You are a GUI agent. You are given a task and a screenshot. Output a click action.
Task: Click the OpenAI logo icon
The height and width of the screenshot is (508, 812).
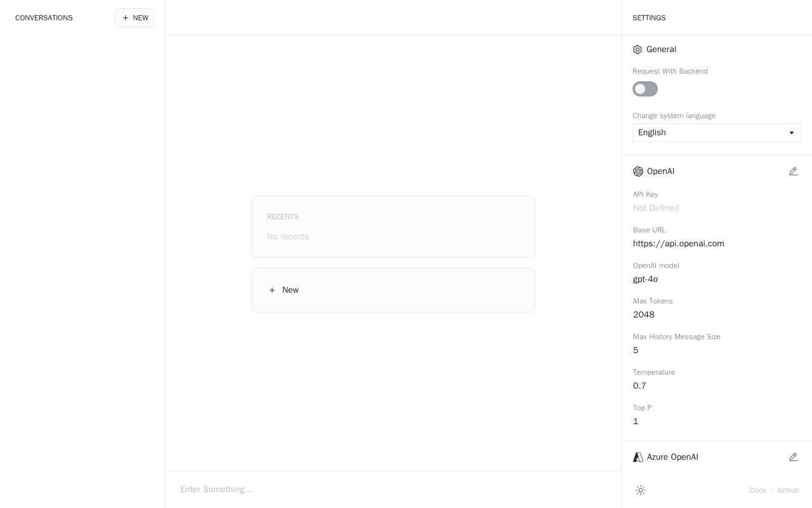click(x=638, y=171)
